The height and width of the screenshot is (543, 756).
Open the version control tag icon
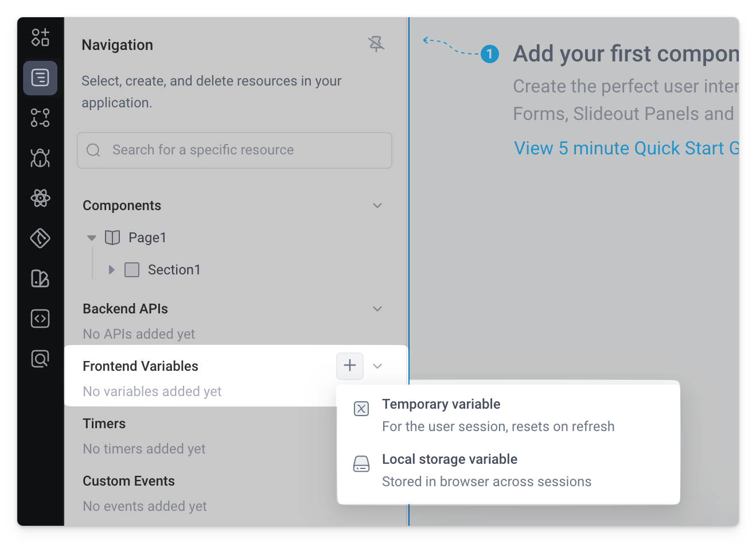[x=40, y=238]
